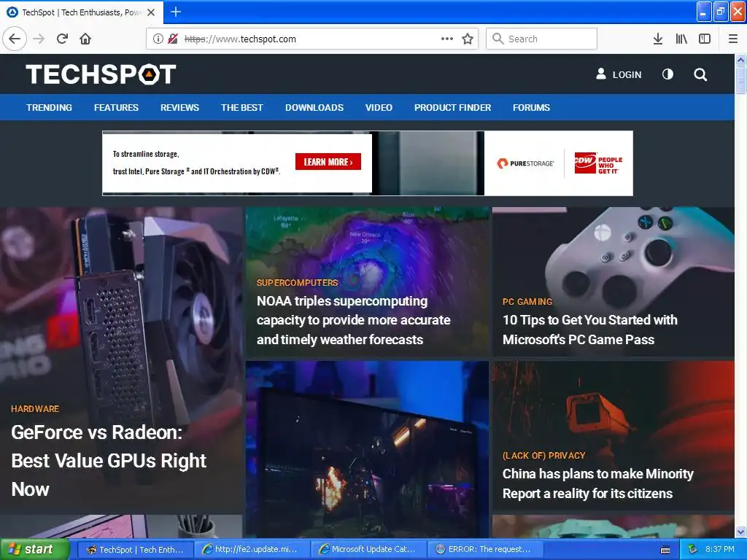The height and width of the screenshot is (560, 747).
Task: Open the DOWNLOADS menu item
Action: click(314, 108)
